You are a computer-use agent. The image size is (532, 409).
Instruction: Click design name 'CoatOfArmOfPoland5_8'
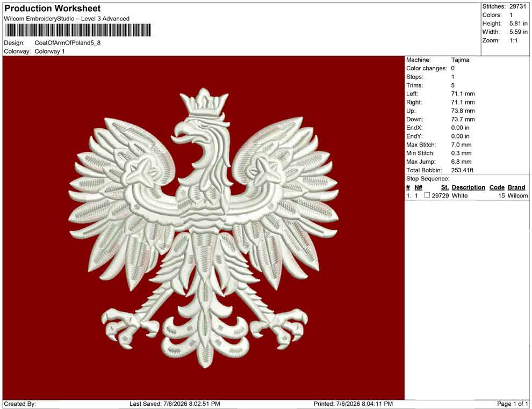point(68,43)
